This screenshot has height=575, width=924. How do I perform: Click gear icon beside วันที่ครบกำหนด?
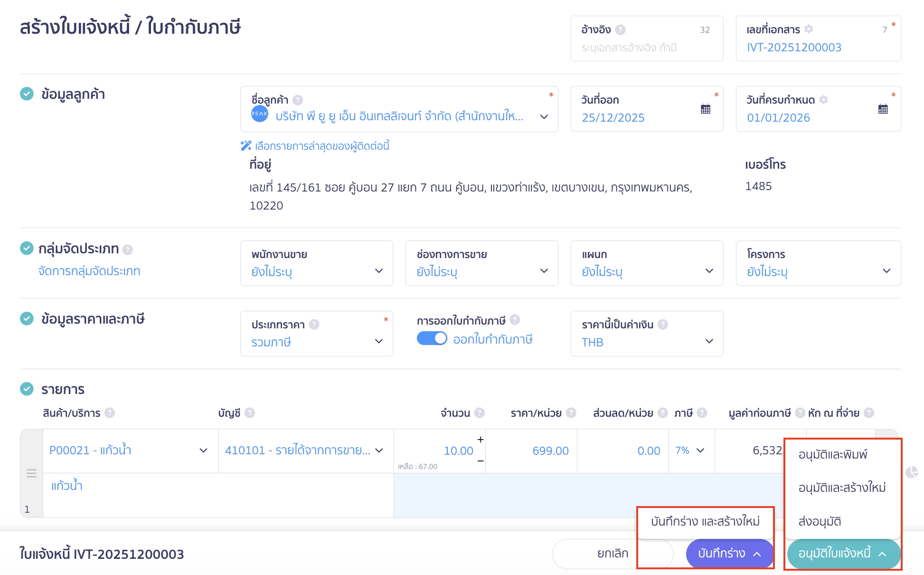[823, 100]
